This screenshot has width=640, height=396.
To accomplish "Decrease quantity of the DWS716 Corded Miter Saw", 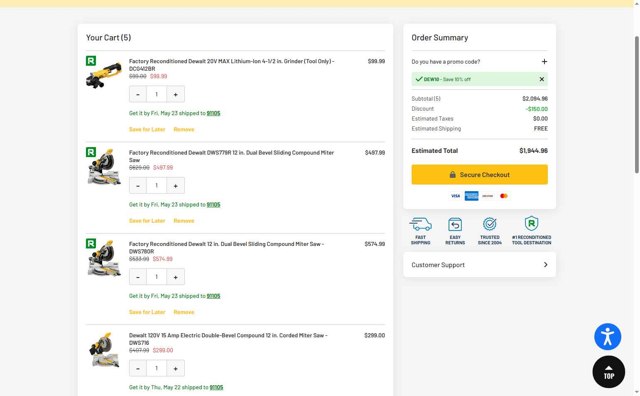I will click(x=138, y=369).
